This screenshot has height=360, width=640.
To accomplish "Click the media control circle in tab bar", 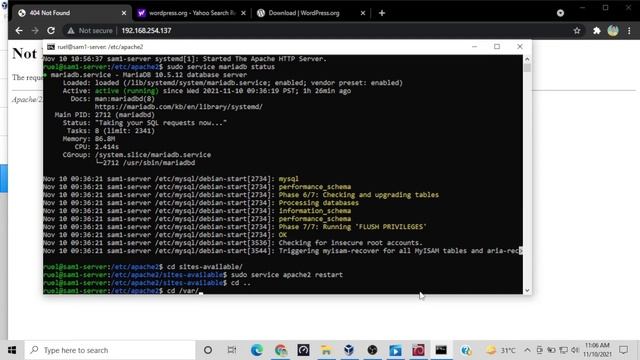I will pyautogui.click(x=560, y=13).
